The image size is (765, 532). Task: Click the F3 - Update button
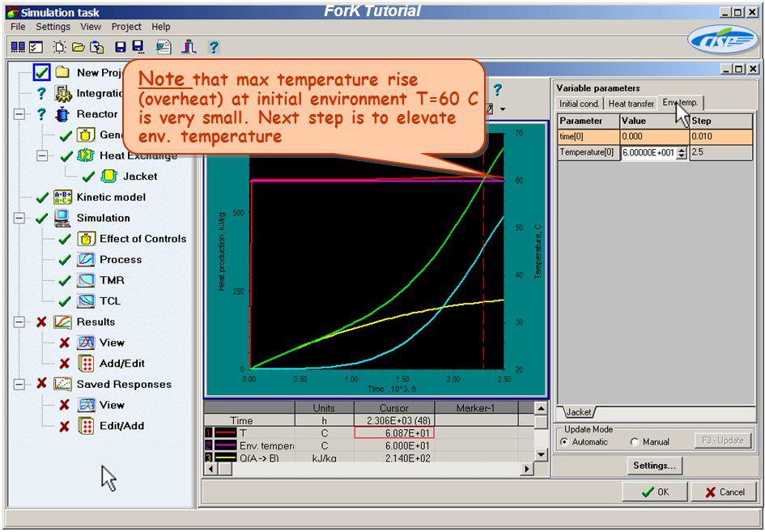click(x=723, y=440)
